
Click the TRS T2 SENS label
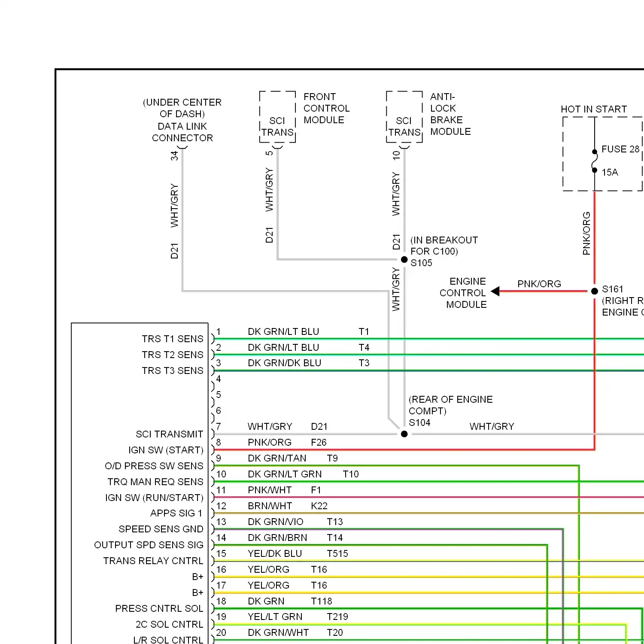point(173,355)
